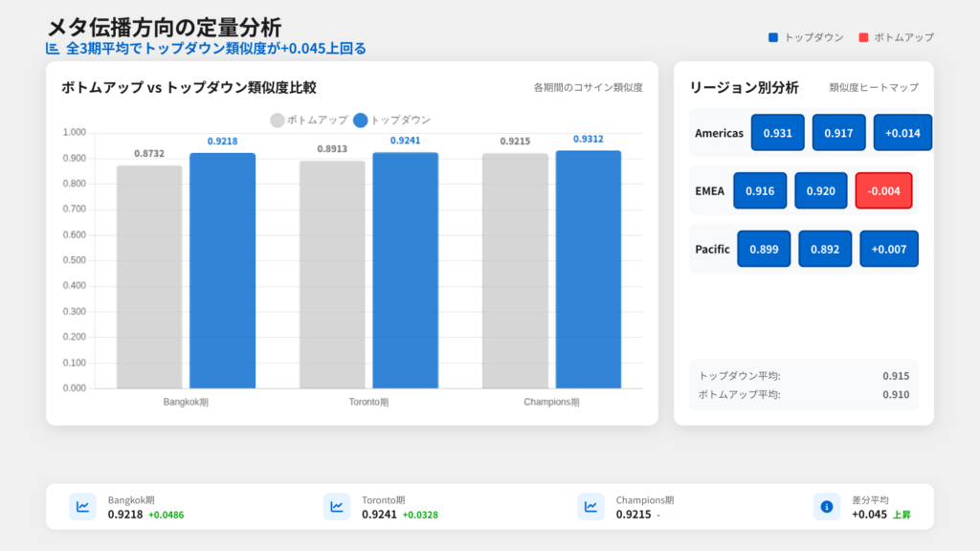Click the red ボトムアップ swatch in top legend

point(863,37)
